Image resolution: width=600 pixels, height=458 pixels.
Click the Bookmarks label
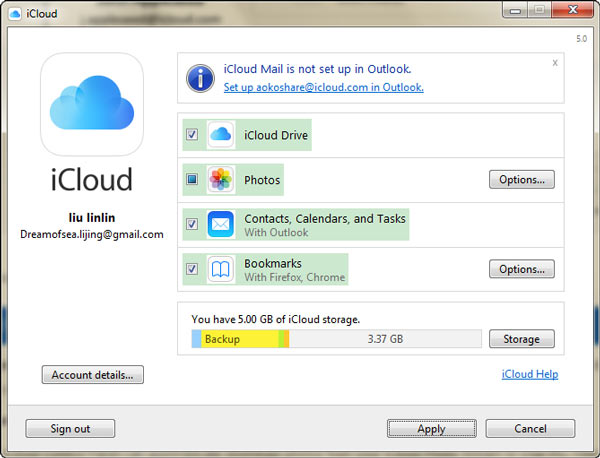click(273, 263)
